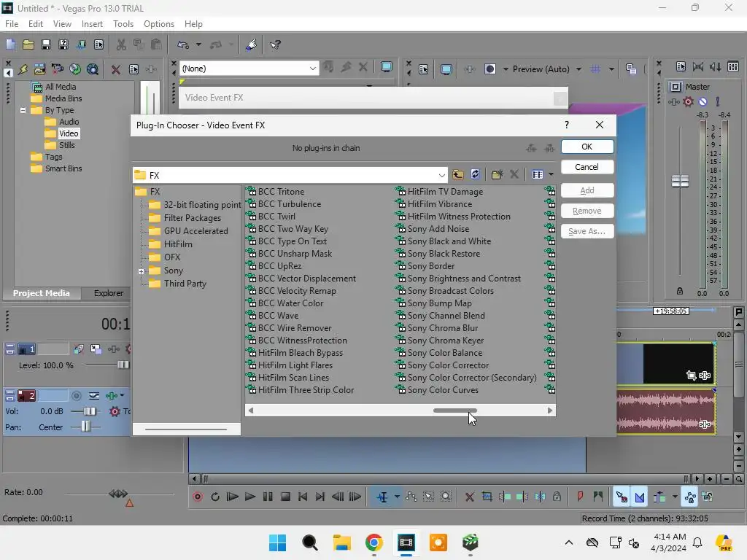Click the video track Level slider handle
The height and width of the screenshot is (560, 747).
coord(123,365)
